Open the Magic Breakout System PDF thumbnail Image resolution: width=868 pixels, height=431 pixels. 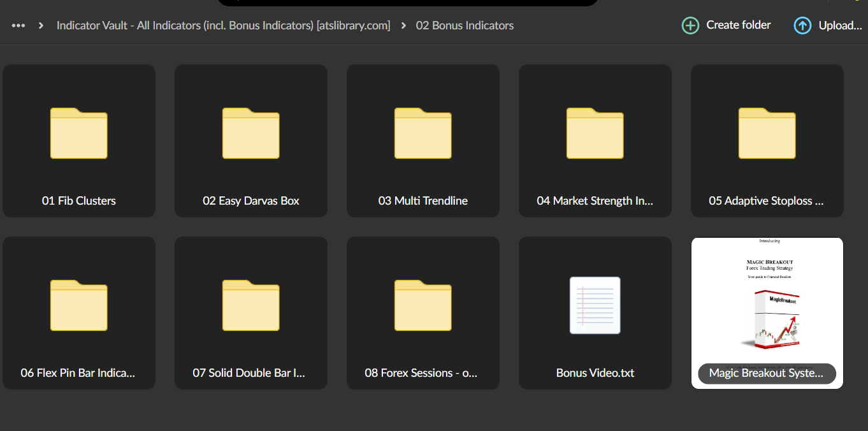767,300
